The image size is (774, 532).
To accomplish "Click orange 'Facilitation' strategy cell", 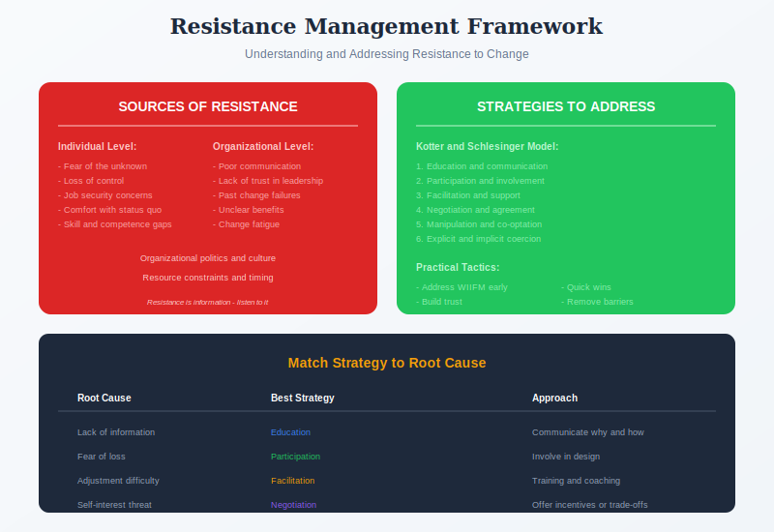I will point(293,481).
